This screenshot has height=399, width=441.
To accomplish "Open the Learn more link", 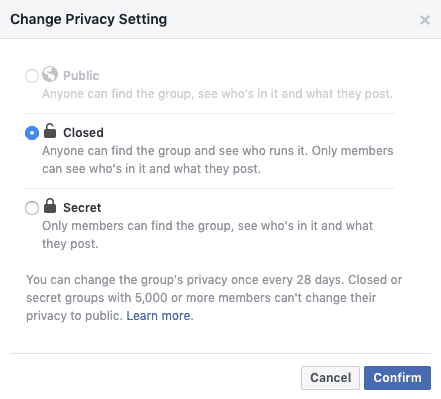I will (158, 316).
